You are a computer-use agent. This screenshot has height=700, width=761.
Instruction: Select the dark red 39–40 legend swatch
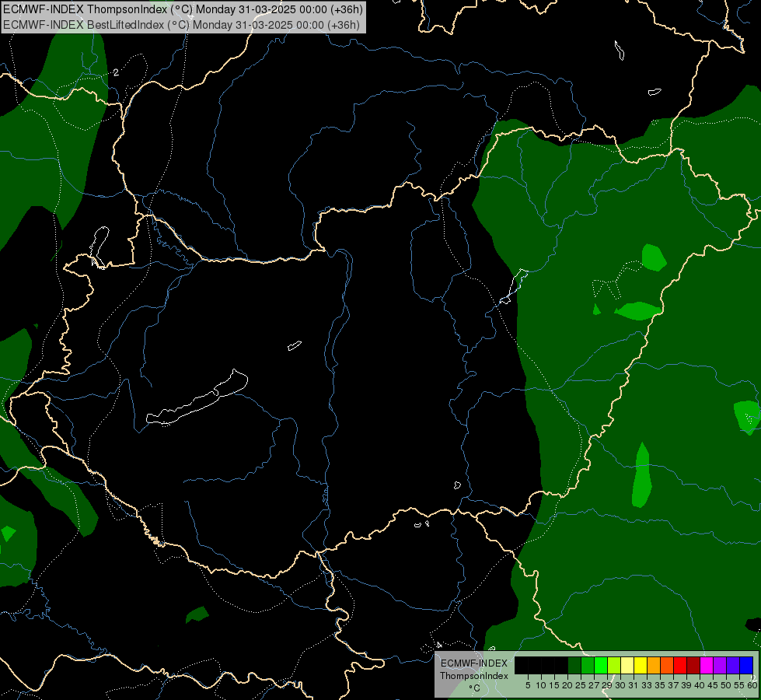click(x=693, y=665)
